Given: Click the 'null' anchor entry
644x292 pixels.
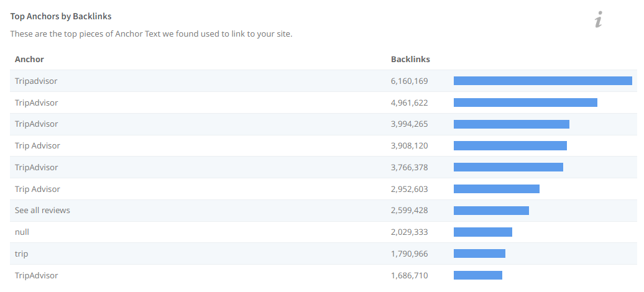Looking at the screenshot, I should coord(22,232).
